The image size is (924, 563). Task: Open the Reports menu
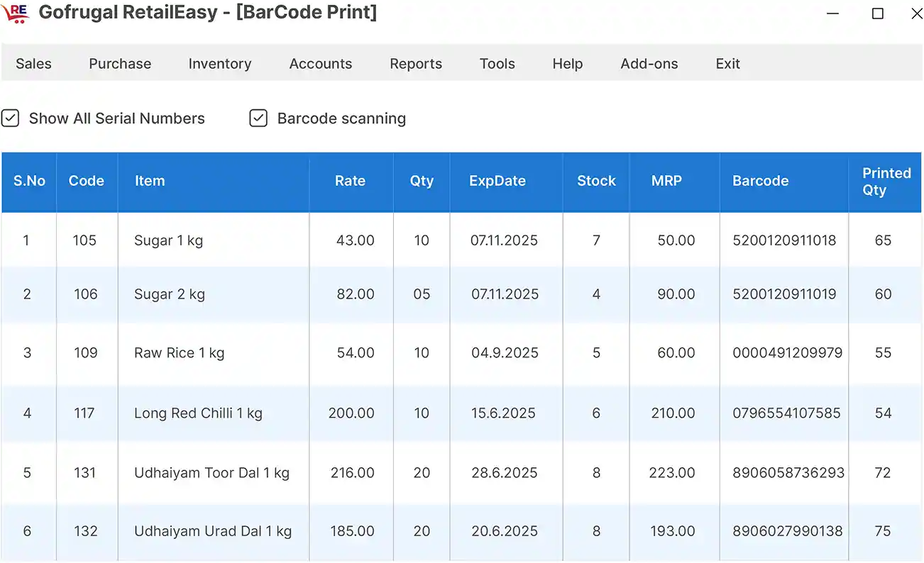click(x=416, y=63)
